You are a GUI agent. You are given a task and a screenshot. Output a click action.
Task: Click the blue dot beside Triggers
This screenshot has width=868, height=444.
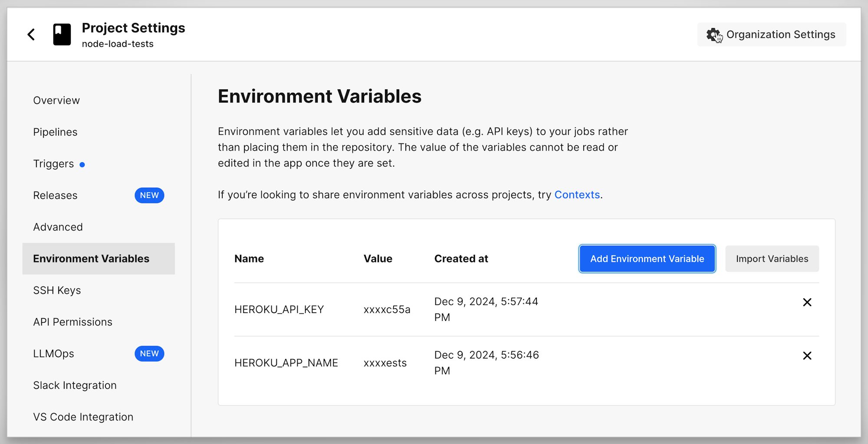pos(82,165)
